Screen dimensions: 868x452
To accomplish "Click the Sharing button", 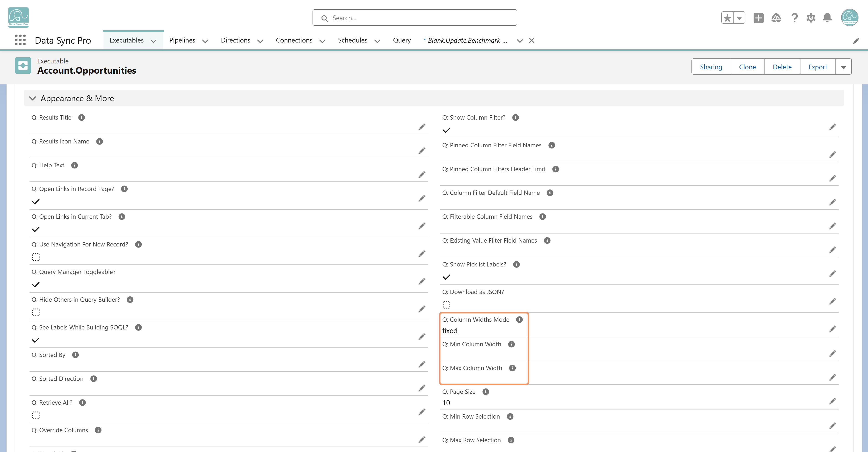I will (711, 67).
